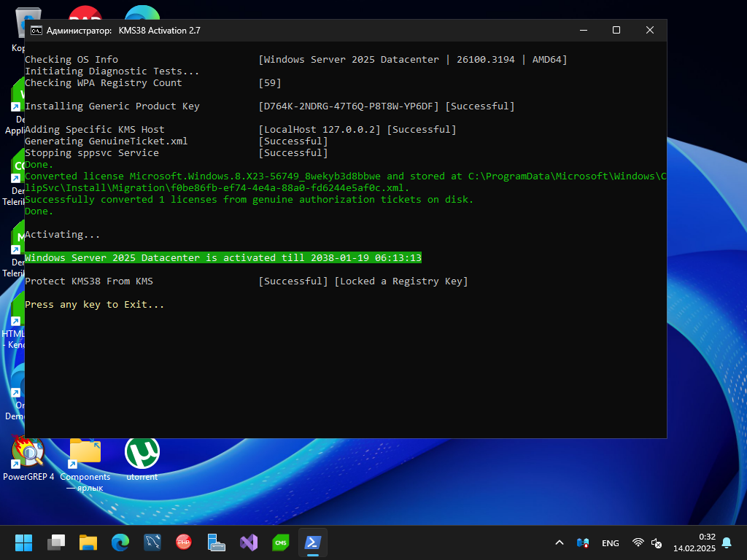Image resolution: width=747 pixels, height=560 pixels.
Task: Minimize the KMS38 Activation console window
Action: [x=584, y=30]
